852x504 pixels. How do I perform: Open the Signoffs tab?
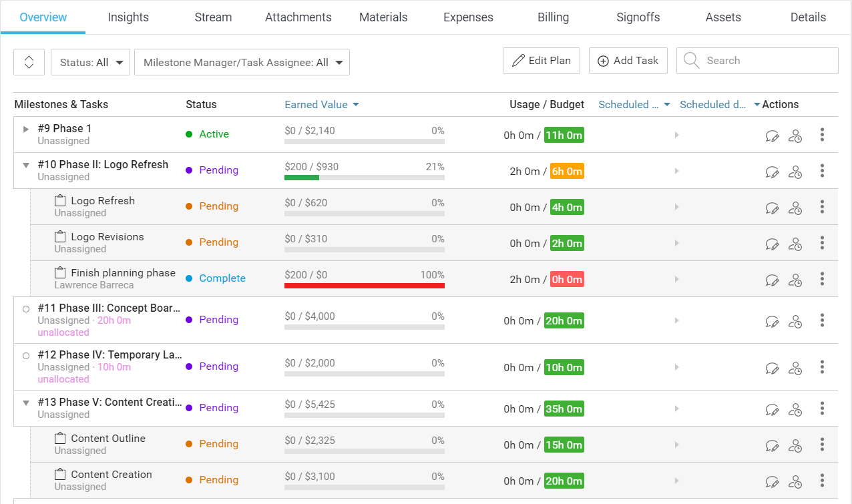[x=638, y=17]
